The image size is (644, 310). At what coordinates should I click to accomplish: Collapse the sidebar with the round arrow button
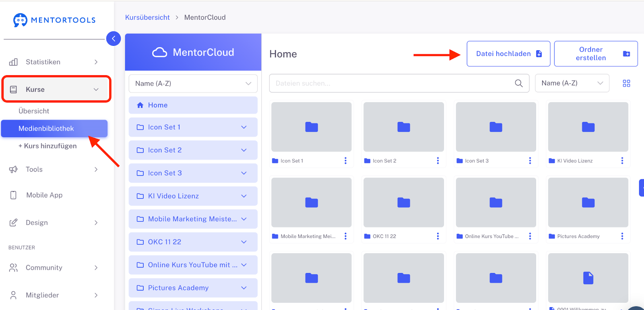(114, 39)
